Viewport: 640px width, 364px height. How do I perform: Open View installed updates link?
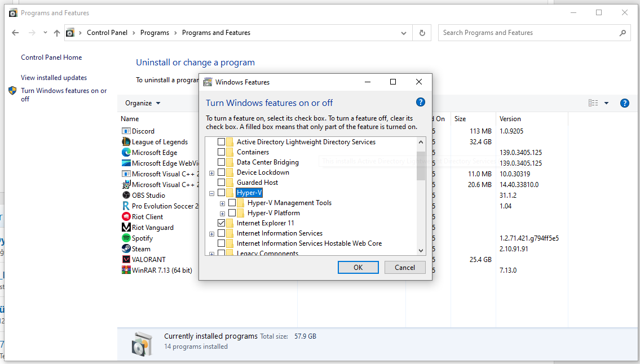[x=54, y=78]
